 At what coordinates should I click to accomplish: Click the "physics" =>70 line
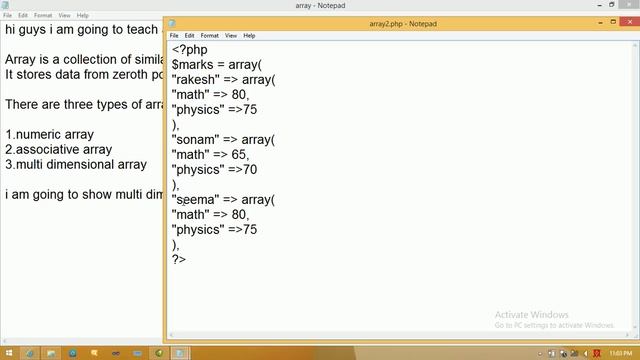(214, 170)
